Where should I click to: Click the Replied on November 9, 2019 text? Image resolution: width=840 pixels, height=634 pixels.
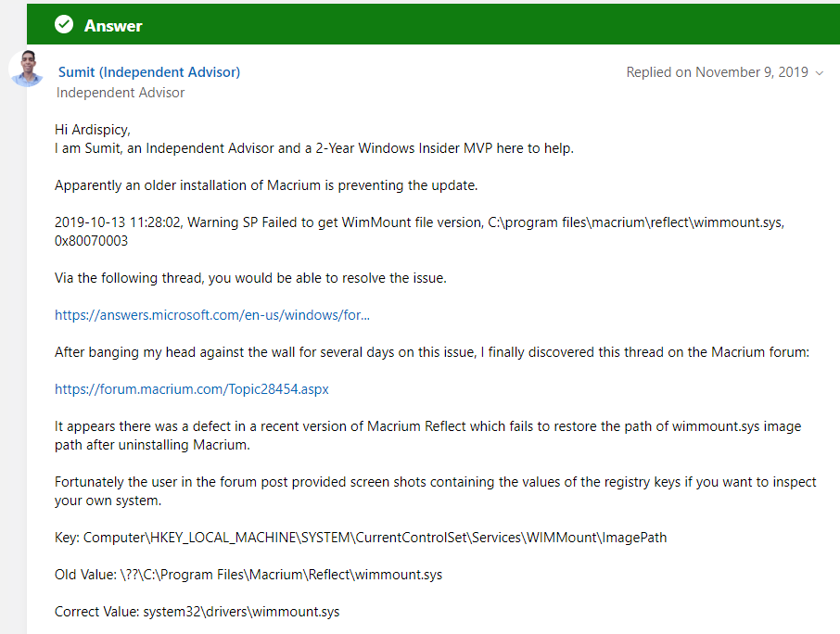tap(717, 72)
